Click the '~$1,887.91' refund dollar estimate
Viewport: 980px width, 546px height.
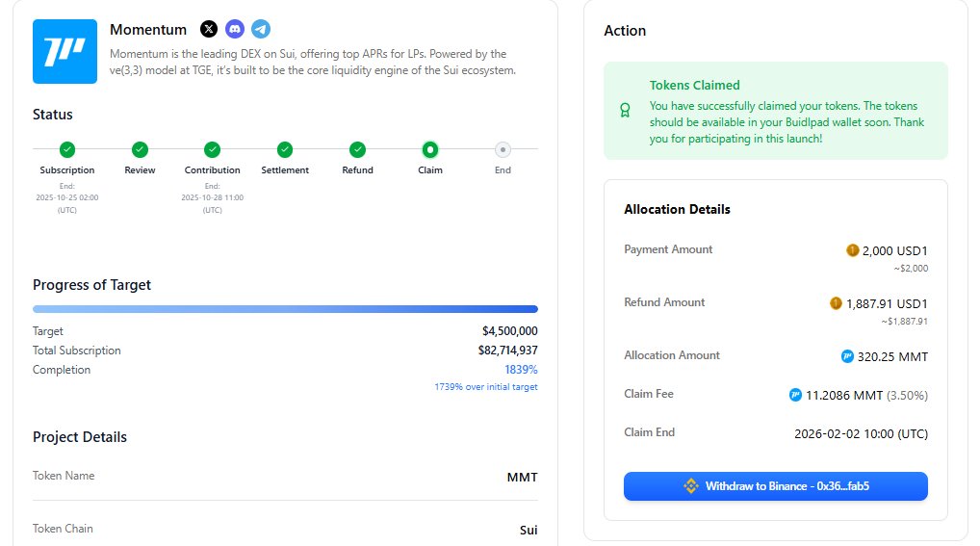(905, 322)
